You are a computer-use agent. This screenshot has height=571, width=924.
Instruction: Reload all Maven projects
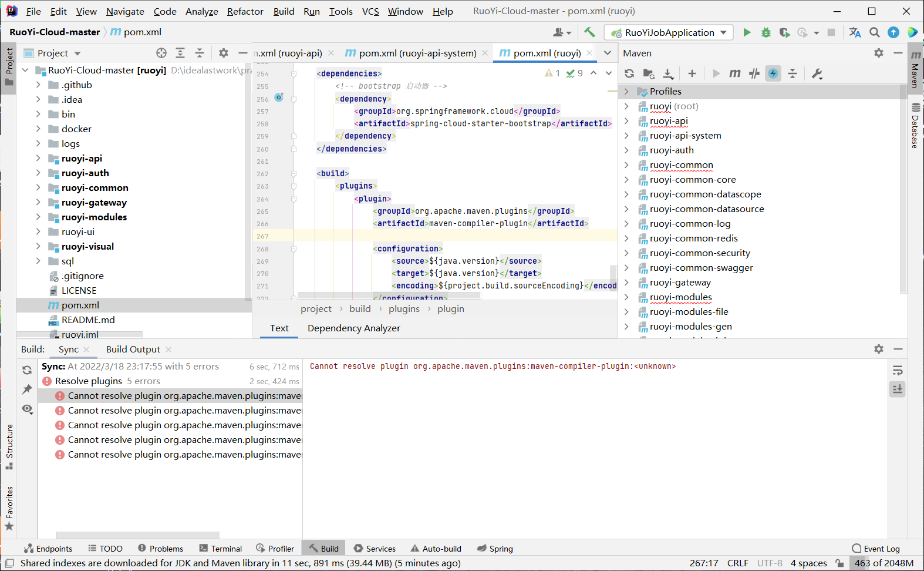click(629, 73)
